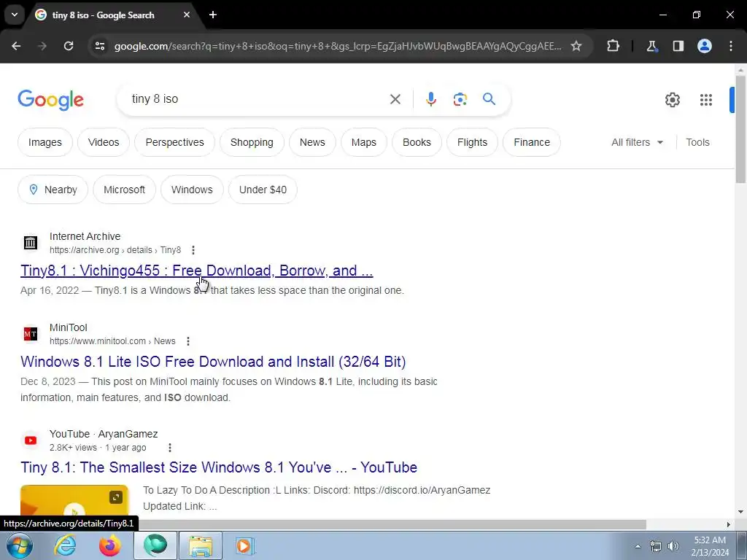Click the https://archive.org › details › Tiny8 text
Viewport: 747px width, 560px height.
pyautogui.click(x=115, y=250)
